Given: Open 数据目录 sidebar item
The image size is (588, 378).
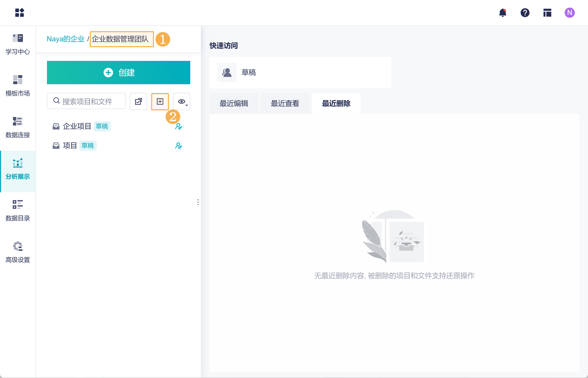Looking at the screenshot, I should tap(18, 211).
